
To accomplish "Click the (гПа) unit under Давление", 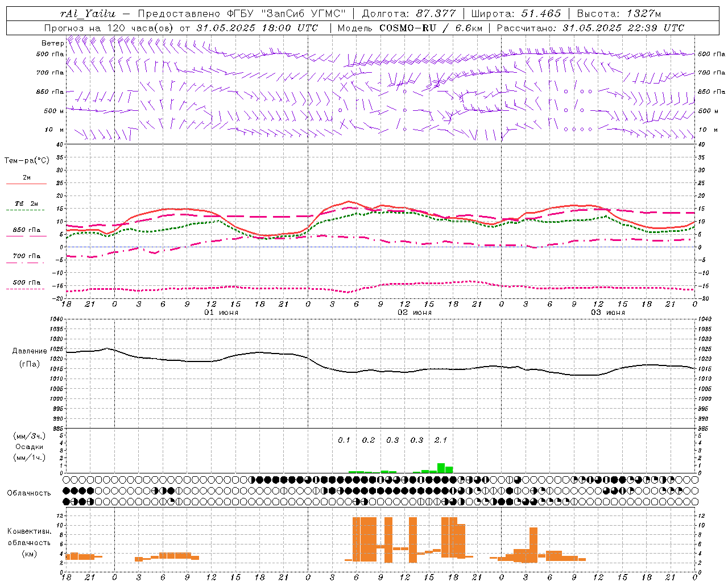I will 30,364.
